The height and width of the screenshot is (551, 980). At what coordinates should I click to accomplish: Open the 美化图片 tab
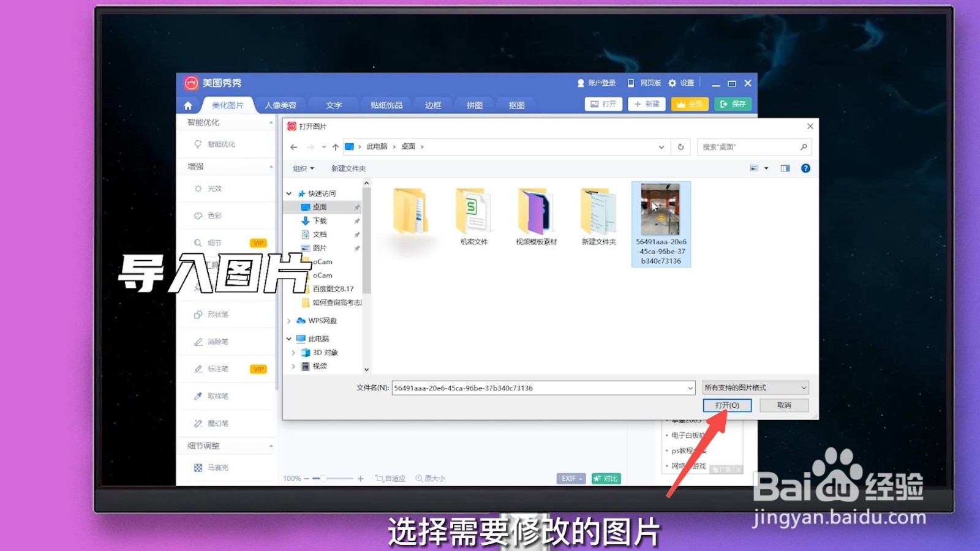(x=227, y=105)
